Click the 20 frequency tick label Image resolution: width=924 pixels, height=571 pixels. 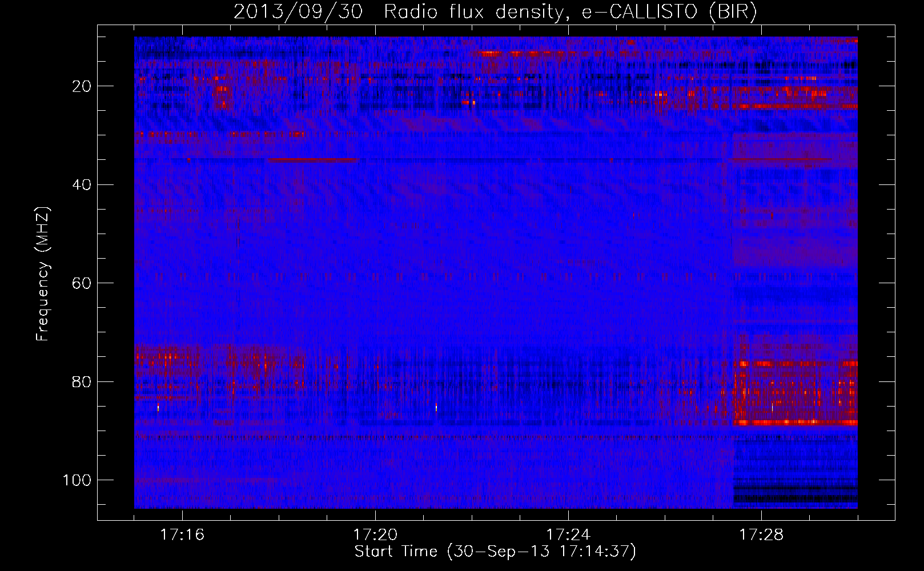[82, 86]
